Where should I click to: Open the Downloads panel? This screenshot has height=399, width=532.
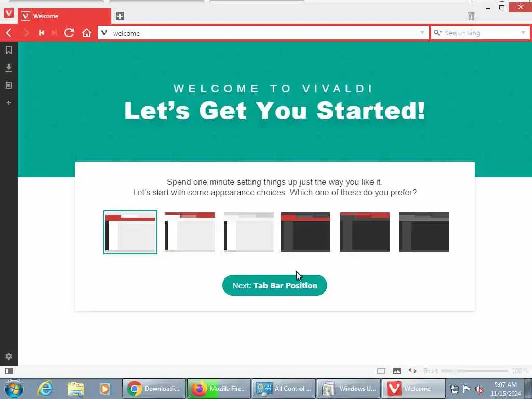pyautogui.click(x=9, y=68)
